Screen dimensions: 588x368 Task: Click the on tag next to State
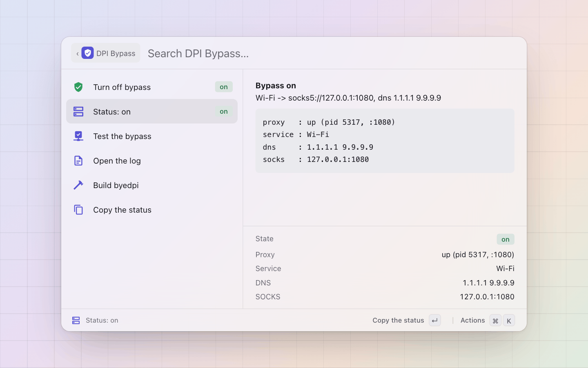(506, 239)
